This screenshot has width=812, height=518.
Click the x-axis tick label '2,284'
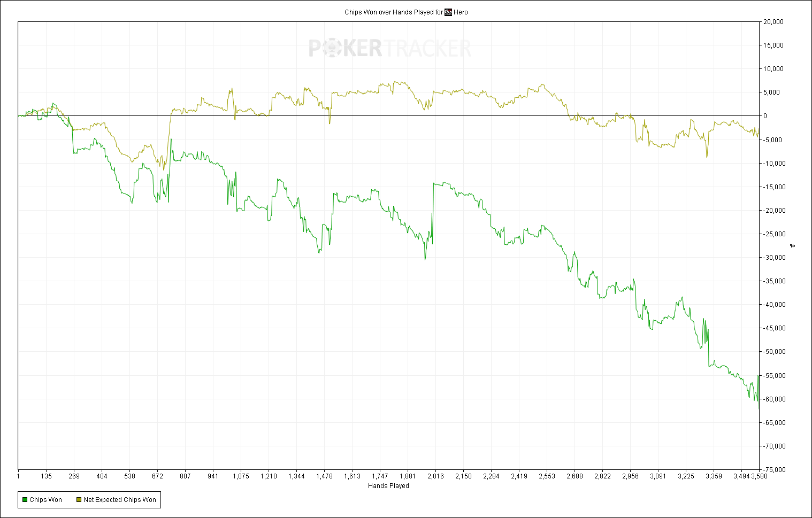click(x=491, y=476)
